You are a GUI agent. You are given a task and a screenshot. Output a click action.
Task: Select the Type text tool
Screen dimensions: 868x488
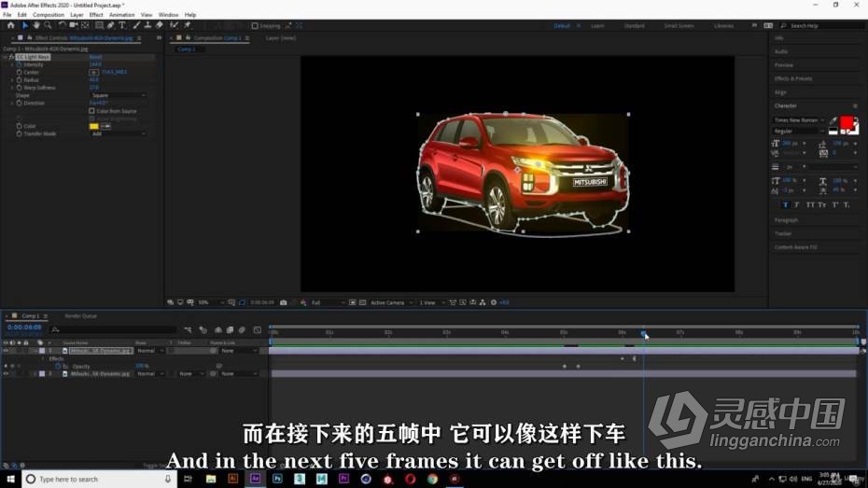point(122,25)
